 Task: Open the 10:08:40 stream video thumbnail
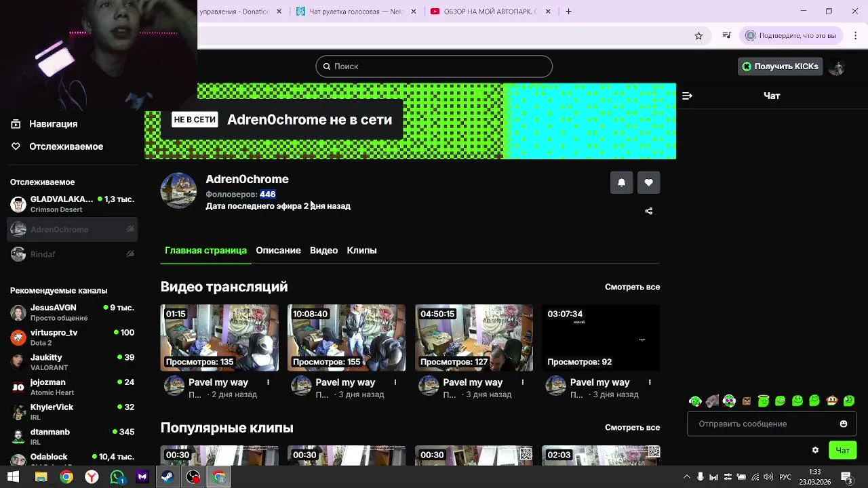[x=347, y=338]
